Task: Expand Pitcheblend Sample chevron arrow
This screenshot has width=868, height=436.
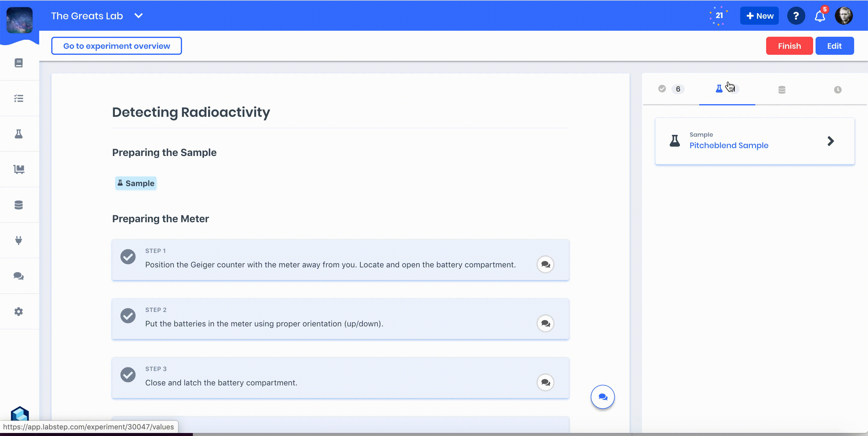Action: [x=830, y=141]
